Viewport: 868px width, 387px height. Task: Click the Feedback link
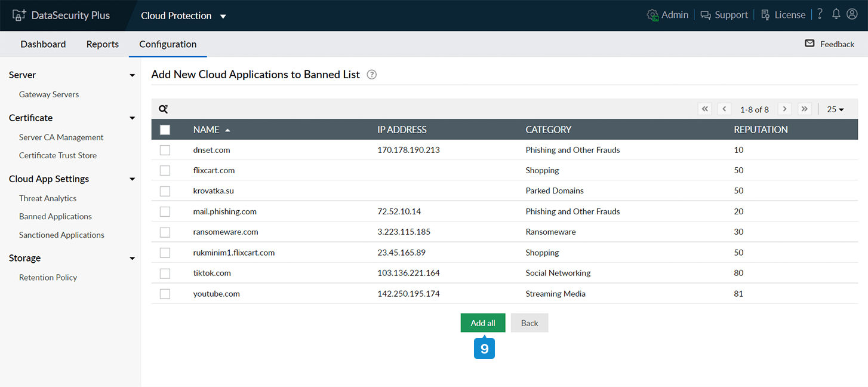(x=837, y=44)
